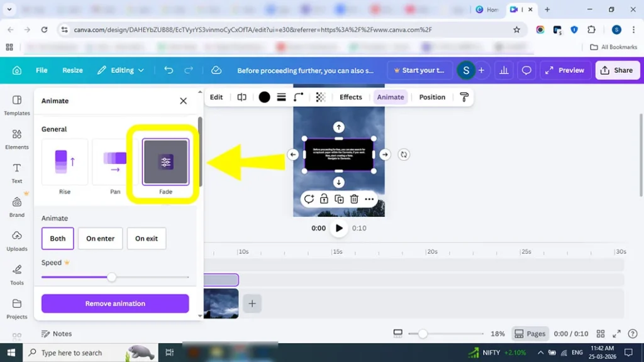Collapse the Animate panel with the X
Viewport: 644px width, 362px height.
pyautogui.click(x=183, y=101)
